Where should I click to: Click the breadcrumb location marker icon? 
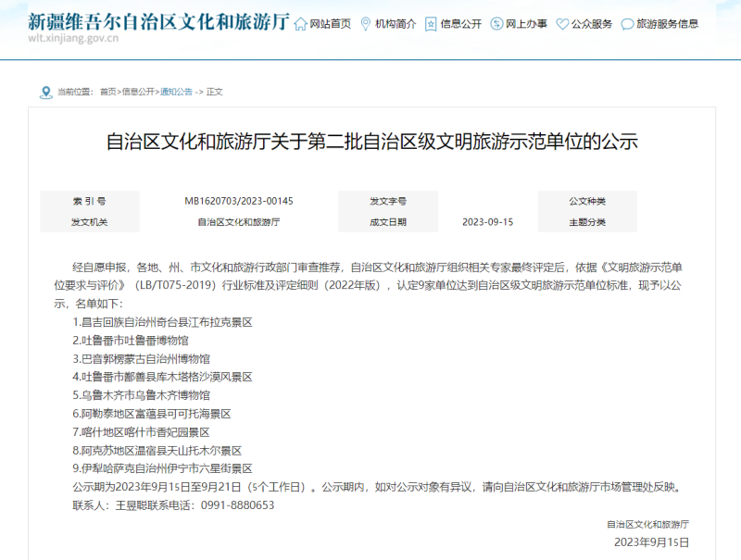click(46, 92)
